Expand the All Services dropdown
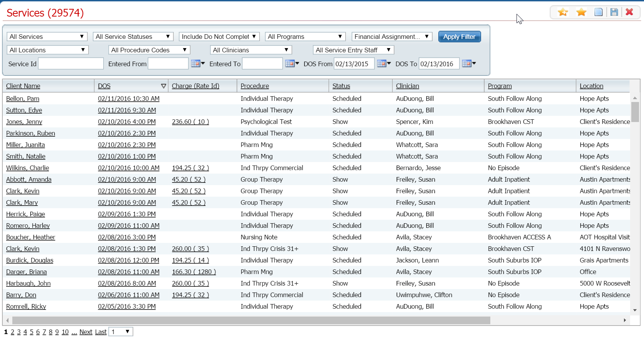The height and width of the screenshot is (341, 644). tap(47, 37)
